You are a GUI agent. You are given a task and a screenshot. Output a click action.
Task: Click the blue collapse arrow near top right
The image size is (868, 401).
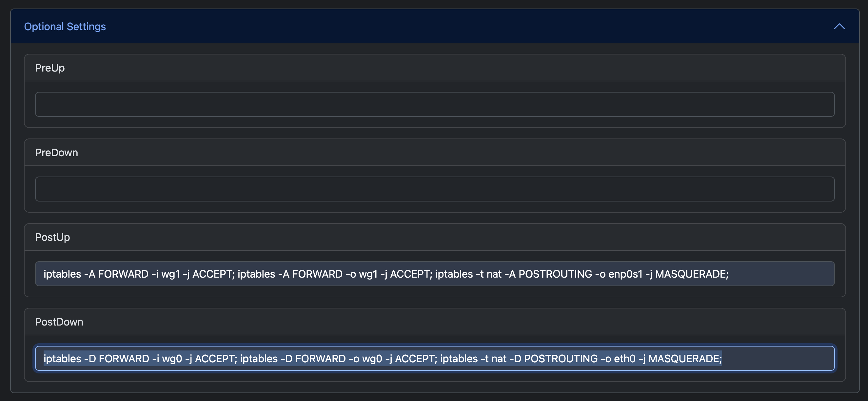[839, 26]
